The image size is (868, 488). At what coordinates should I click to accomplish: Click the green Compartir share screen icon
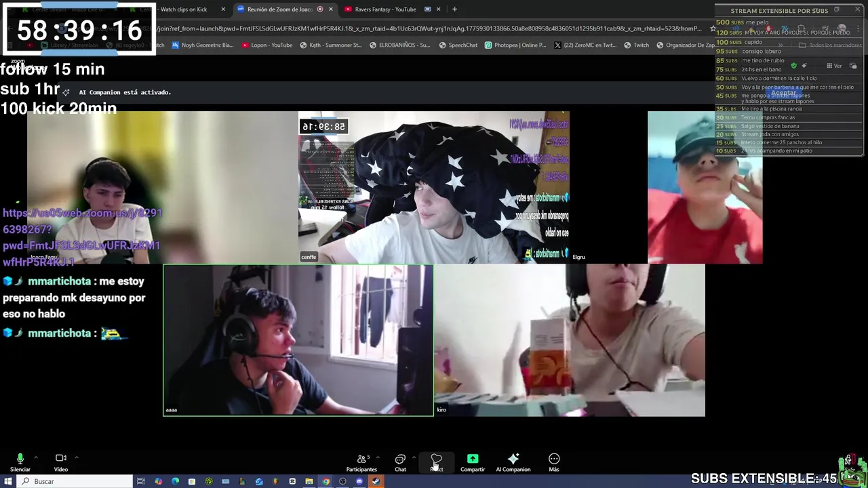point(473,459)
